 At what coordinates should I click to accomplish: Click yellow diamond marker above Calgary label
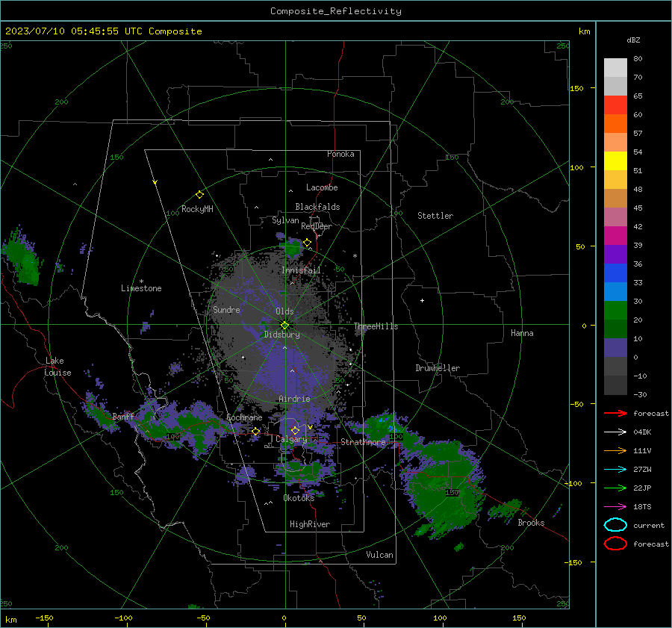(x=295, y=430)
